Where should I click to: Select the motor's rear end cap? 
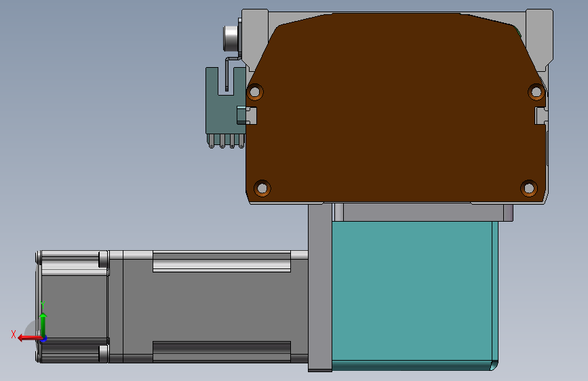(x=73, y=306)
